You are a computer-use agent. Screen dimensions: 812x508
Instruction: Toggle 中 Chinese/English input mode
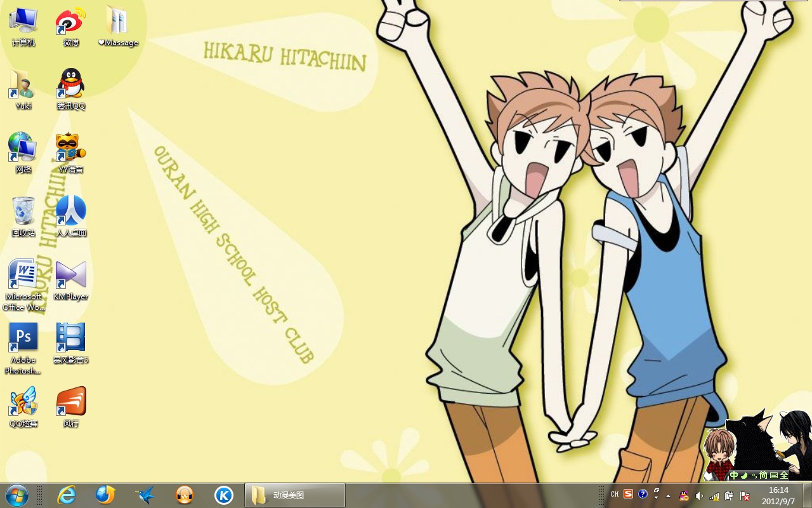point(733,475)
